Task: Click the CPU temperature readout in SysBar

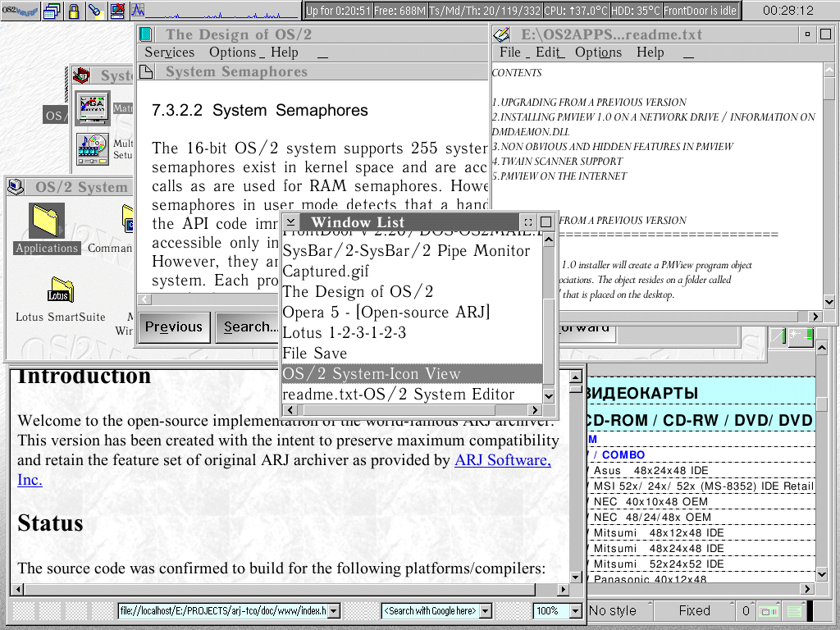Action: pos(577,11)
